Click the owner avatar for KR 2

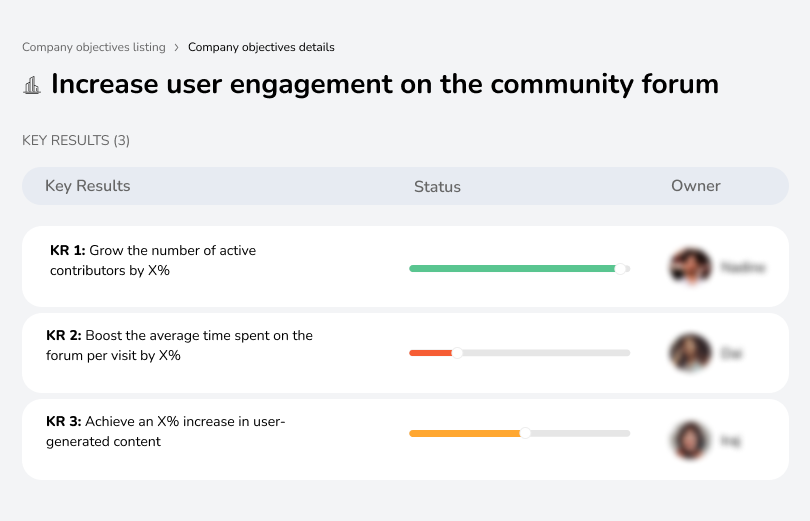point(690,353)
